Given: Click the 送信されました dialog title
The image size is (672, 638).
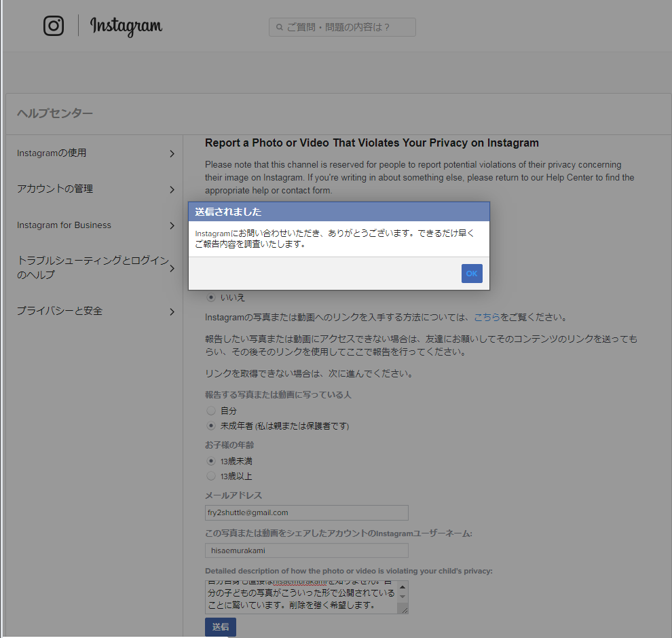Looking at the screenshot, I should pyautogui.click(x=228, y=212).
